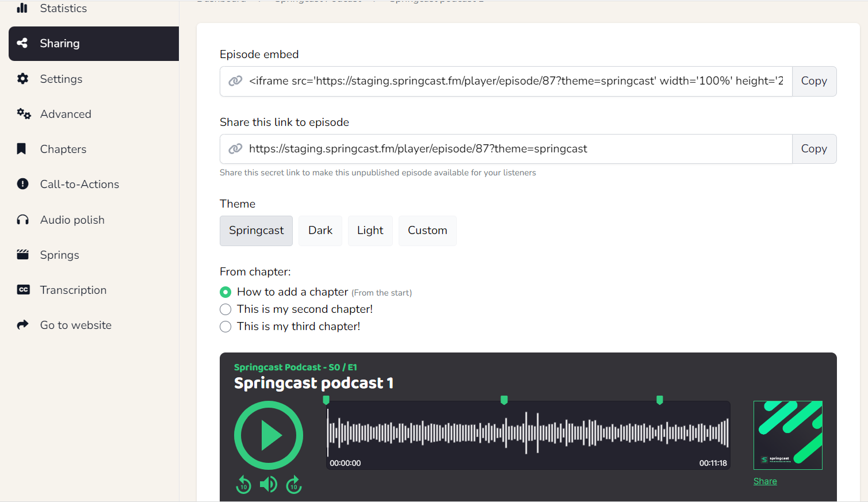Click 'Springcast Podcast - S0 / E1' text
Viewport: 868px width, 502px height.
(x=295, y=367)
